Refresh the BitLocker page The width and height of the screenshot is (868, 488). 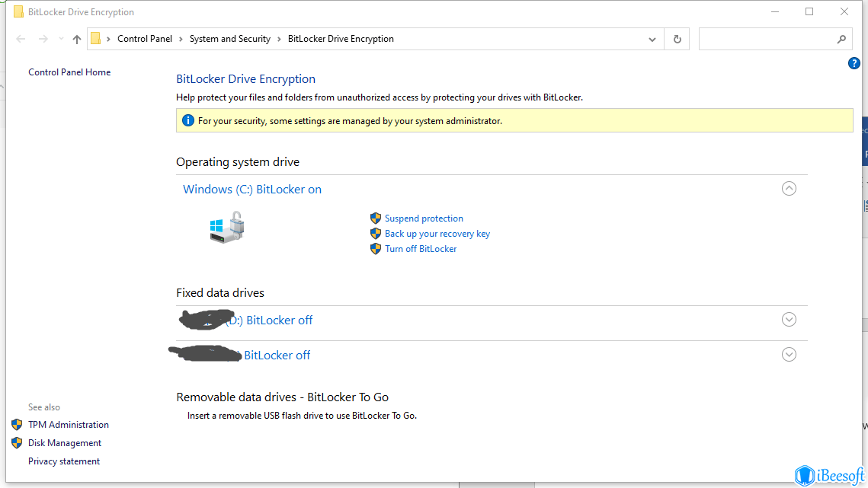[677, 40]
